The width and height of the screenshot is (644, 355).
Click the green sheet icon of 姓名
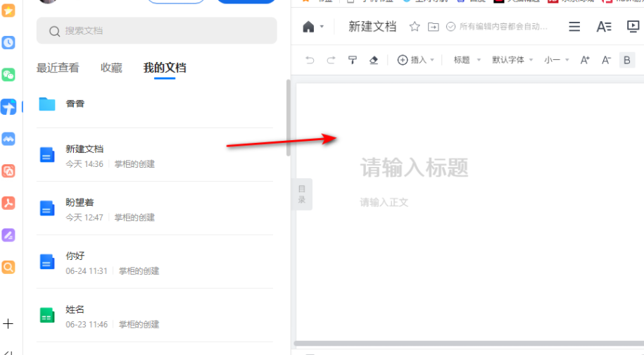[x=47, y=316]
